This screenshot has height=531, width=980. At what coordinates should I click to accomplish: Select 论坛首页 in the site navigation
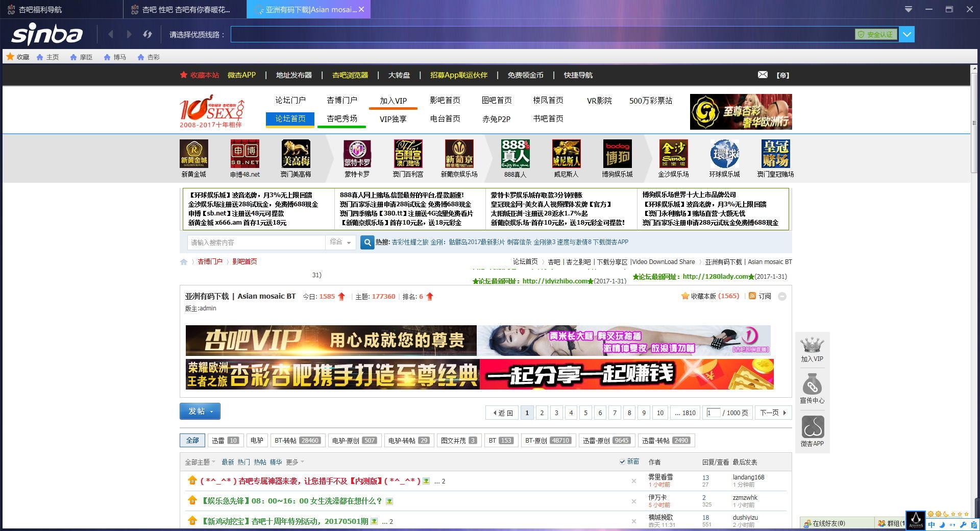point(289,118)
